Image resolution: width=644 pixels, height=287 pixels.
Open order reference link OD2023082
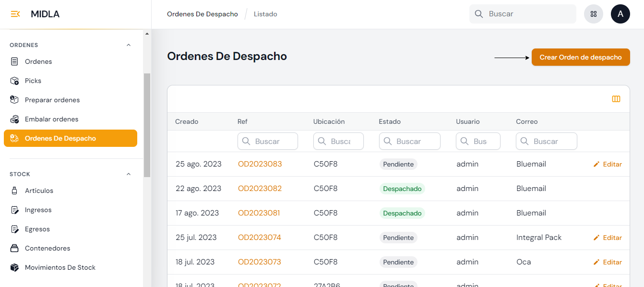pos(259,189)
